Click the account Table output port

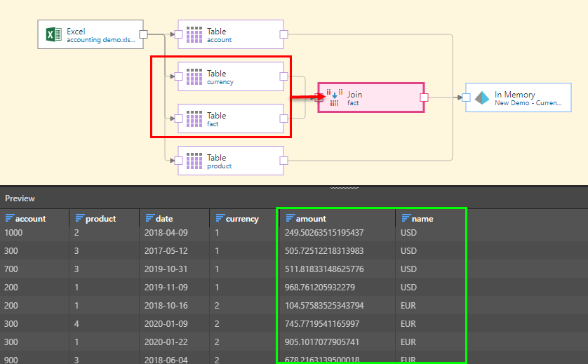pos(283,34)
